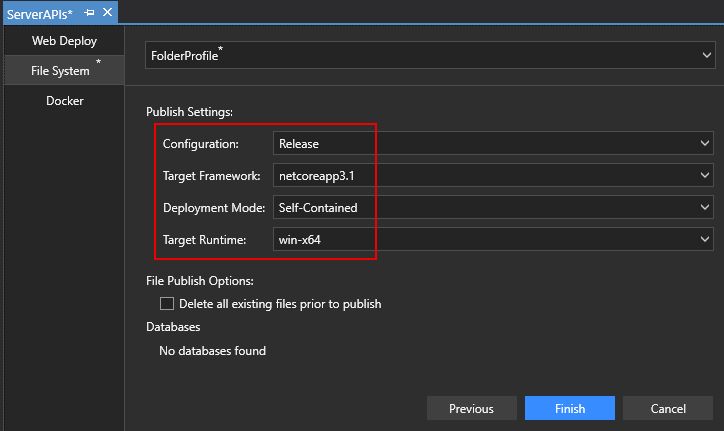Click the Deployment Mode: label
Viewport: 724px width, 431px height.
click(214, 208)
